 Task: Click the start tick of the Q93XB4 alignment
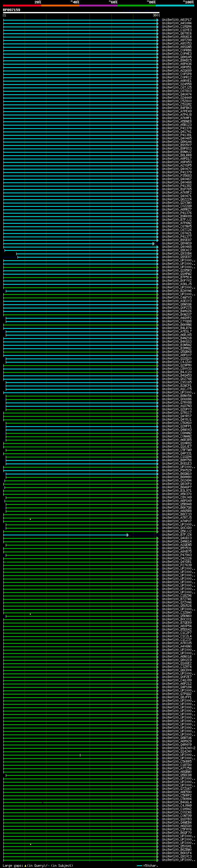coord(17,254)
